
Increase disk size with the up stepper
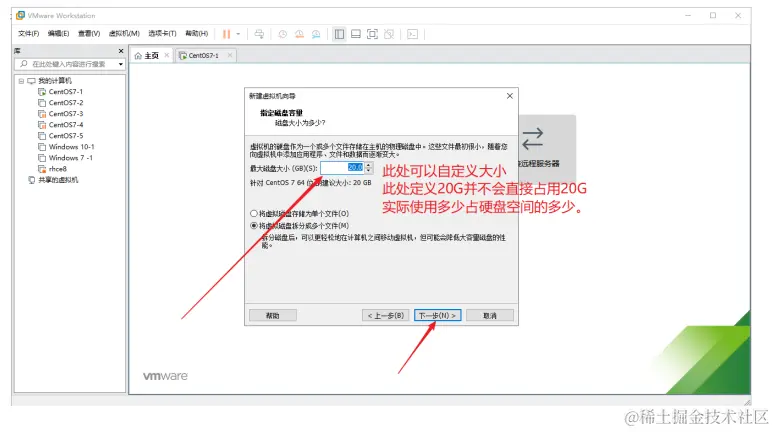(369, 165)
